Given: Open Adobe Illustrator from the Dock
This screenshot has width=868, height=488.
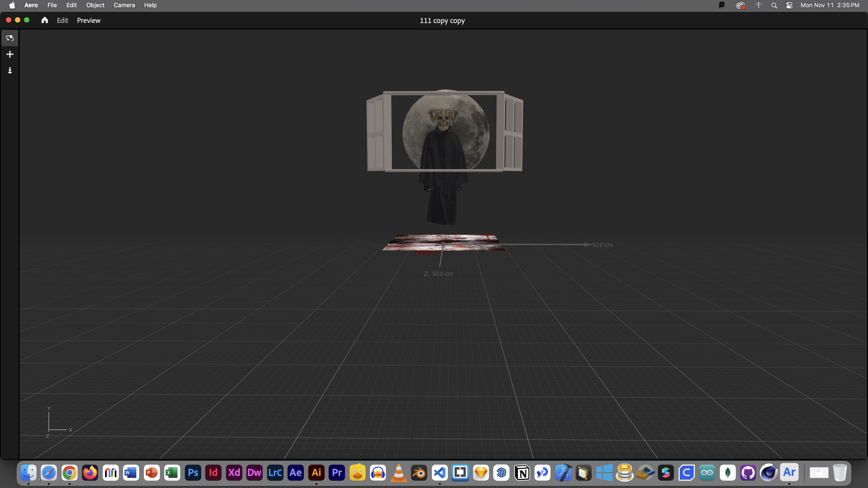Looking at the screenshot, I should point(316,472).
